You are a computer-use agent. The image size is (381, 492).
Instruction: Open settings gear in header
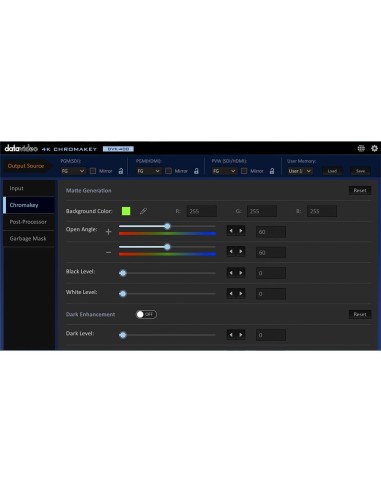click(375, 148)
